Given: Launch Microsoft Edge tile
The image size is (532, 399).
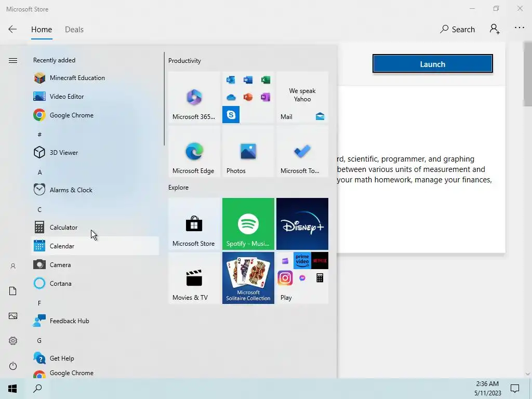Looking at the screenshot, I should (194, 151).
